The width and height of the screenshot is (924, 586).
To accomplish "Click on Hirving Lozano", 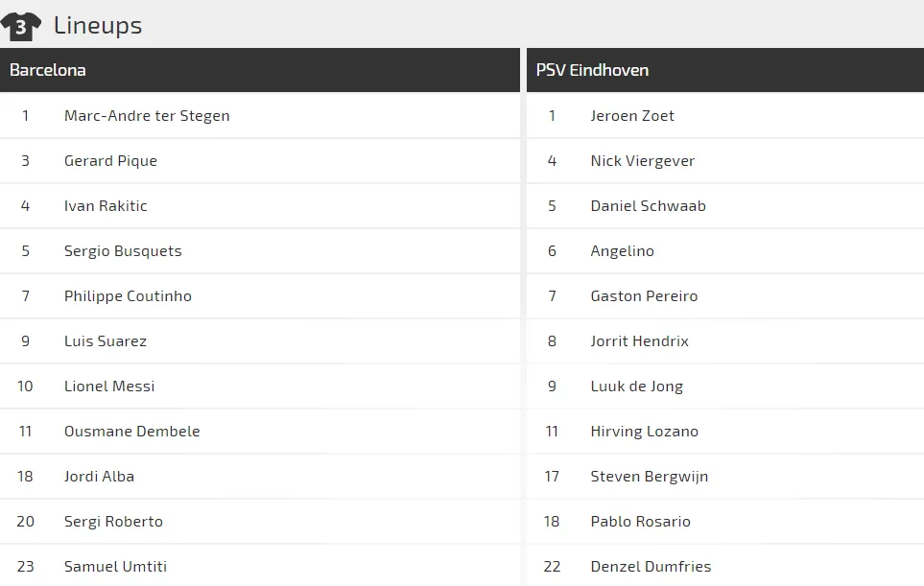I will [x=645, y=432].
